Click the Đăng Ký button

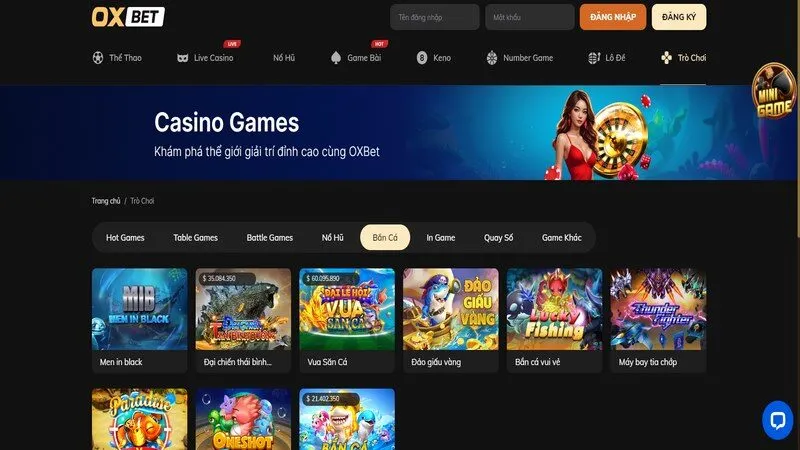click(x=679, y=17)
